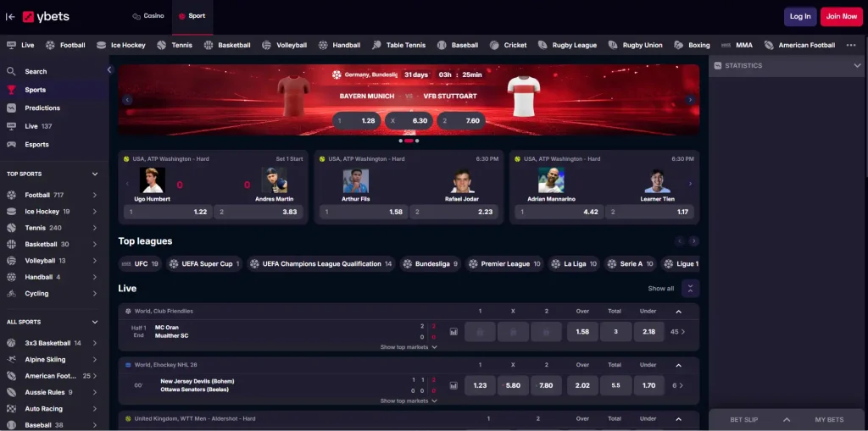Go to next banner with right arrow
Screen dimensions: 868x431
click(x=690, y=100)
